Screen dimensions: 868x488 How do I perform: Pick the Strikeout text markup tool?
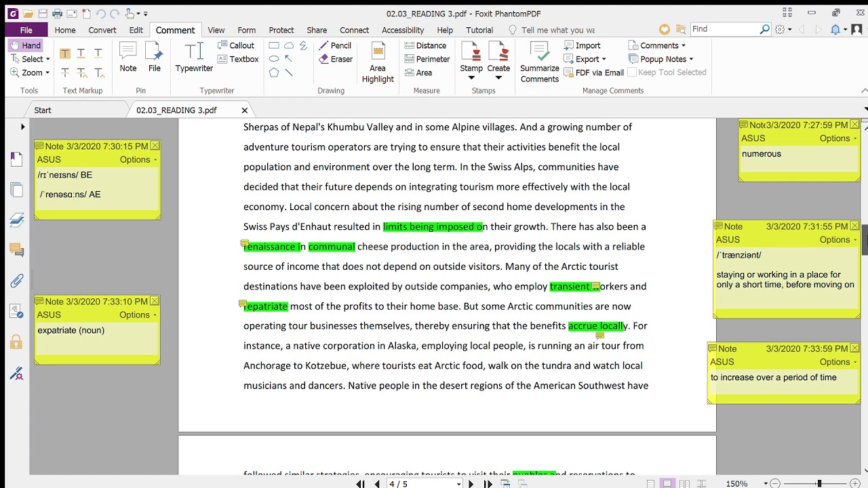click(65, 73)
